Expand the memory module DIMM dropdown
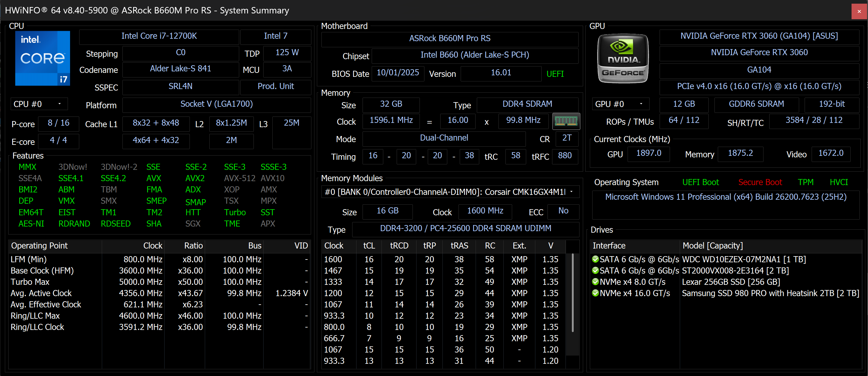 [x=572, y=192]
